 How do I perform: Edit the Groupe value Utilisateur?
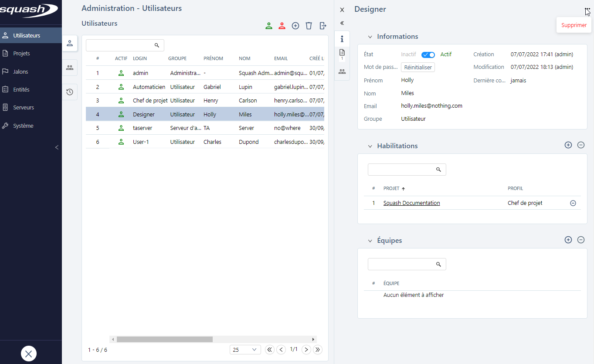click(x=413, y=119)
